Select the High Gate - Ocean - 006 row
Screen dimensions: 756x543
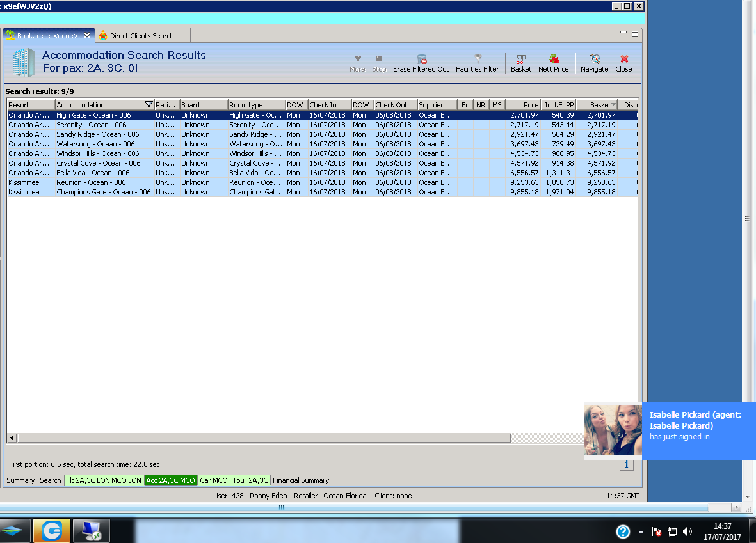(x=322, y=115)
